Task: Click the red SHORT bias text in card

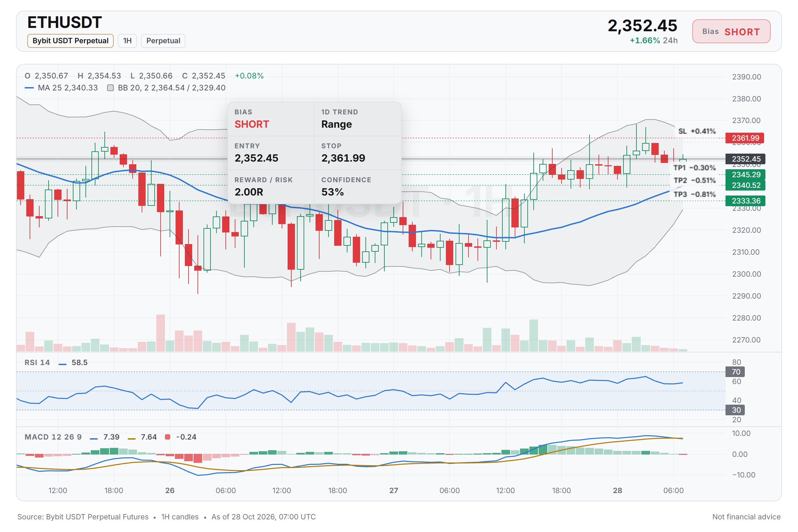Action: (x=252, y=124)
